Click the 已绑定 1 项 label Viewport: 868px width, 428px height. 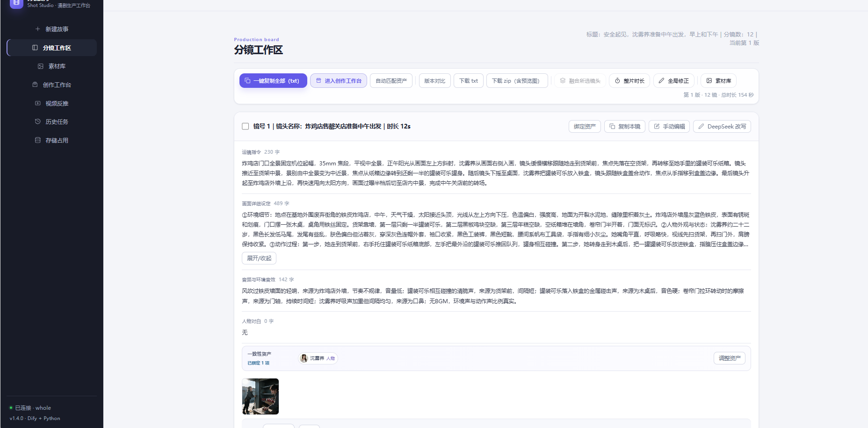(259, 363)
